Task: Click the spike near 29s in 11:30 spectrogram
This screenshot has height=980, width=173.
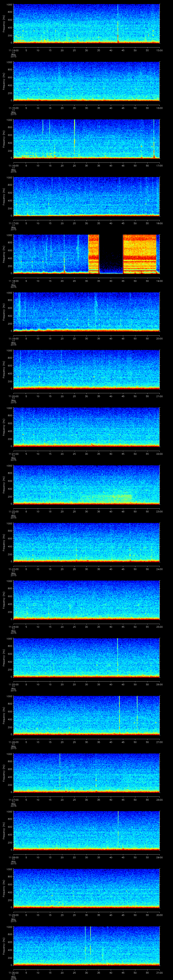Action: (85, 944)
